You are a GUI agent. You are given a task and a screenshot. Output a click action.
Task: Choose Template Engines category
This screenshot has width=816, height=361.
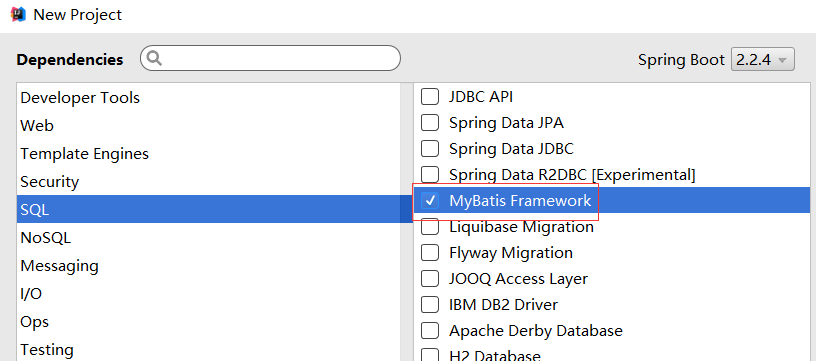point(208,154)
